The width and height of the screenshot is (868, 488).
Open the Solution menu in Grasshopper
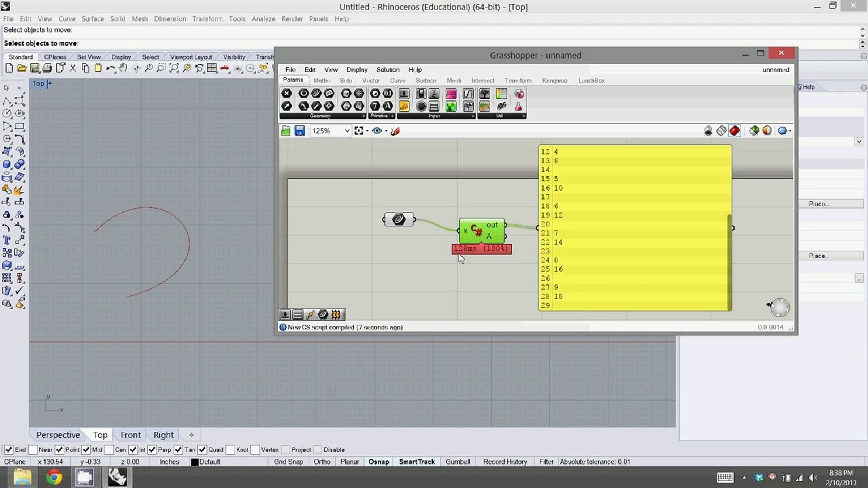tap(387, 69)
